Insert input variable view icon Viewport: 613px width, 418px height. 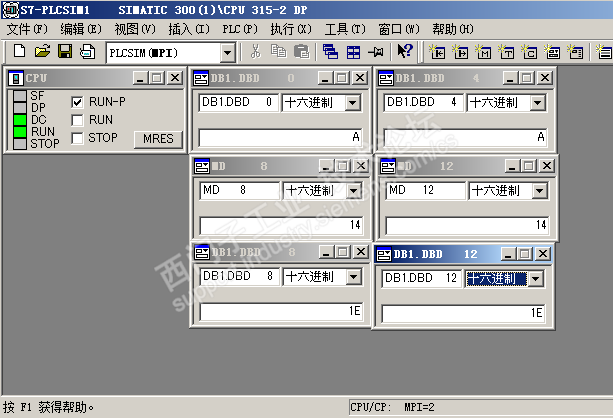tap(437, 52)
